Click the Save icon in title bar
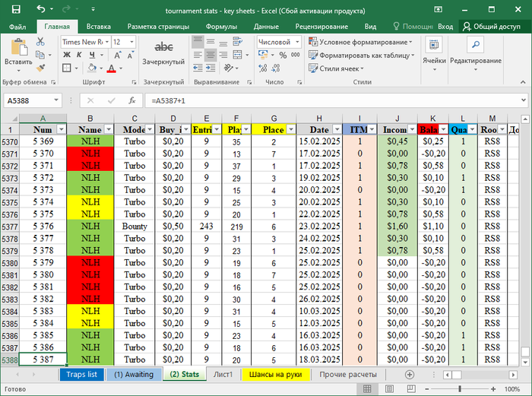 coord(16,10)
